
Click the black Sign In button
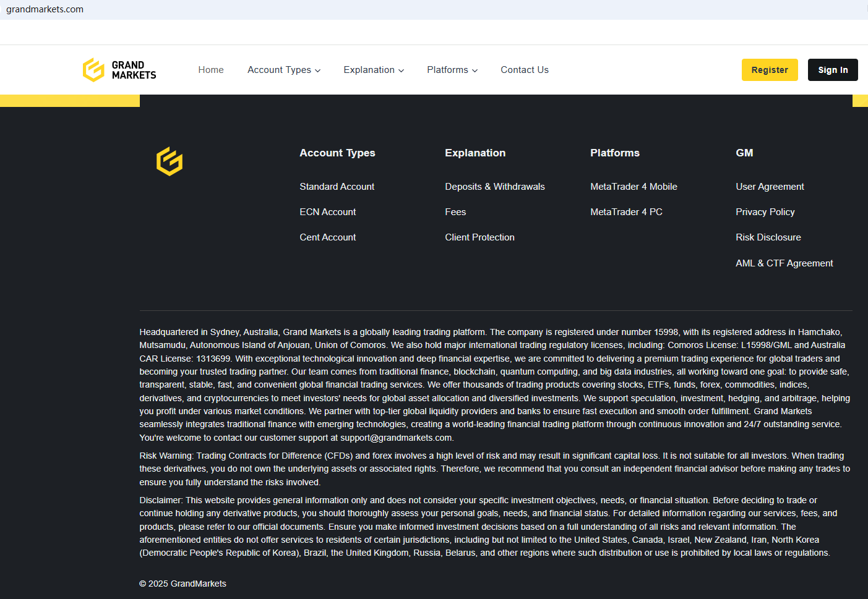click(833, 70)
